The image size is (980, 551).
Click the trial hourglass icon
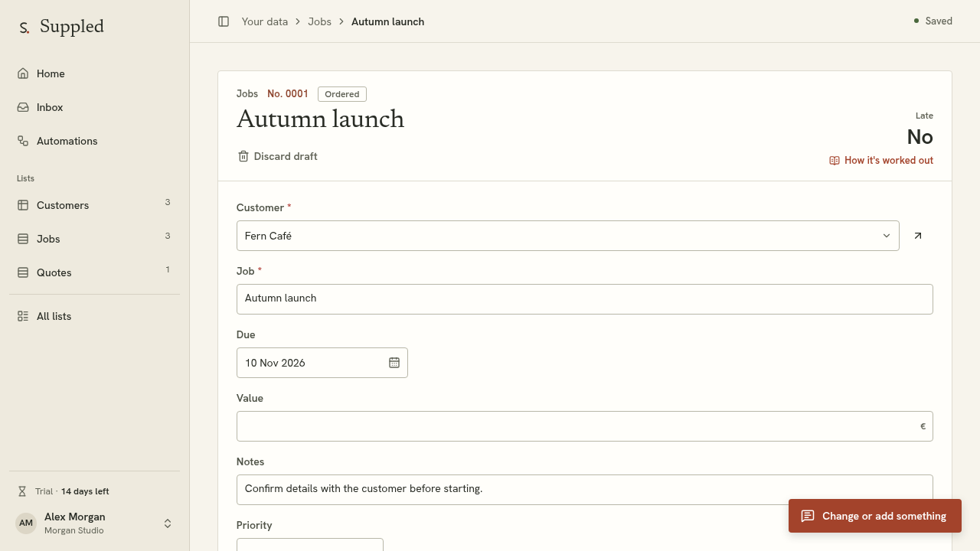(22, 491)
